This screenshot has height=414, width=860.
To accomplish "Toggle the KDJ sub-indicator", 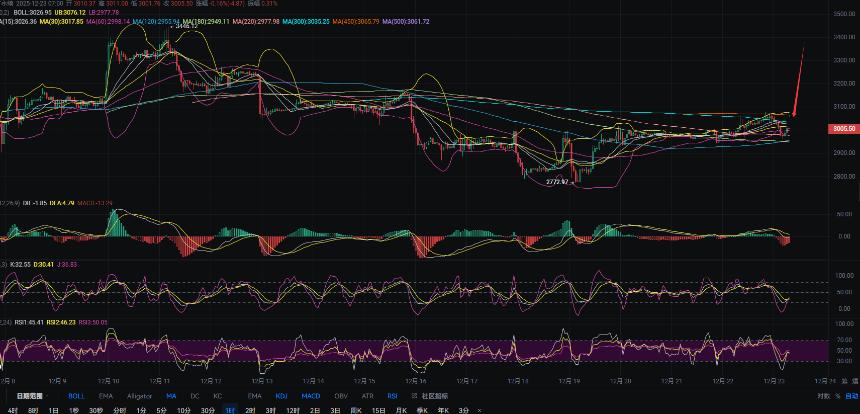I will point(281,396).
